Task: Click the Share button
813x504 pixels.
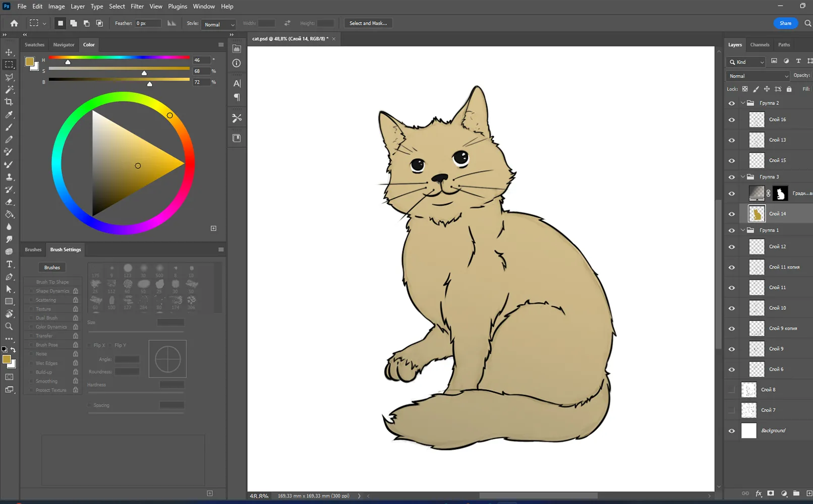Action: (785, 23)
